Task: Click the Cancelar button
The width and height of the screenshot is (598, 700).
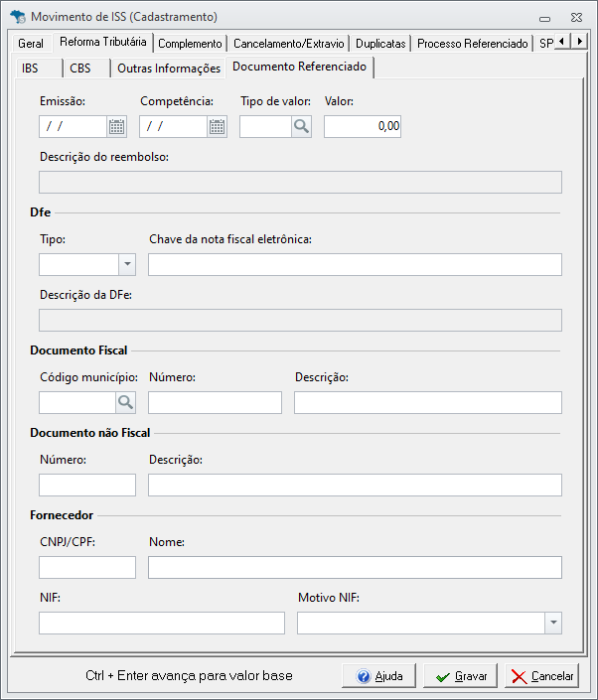Action: coord(541,676)
